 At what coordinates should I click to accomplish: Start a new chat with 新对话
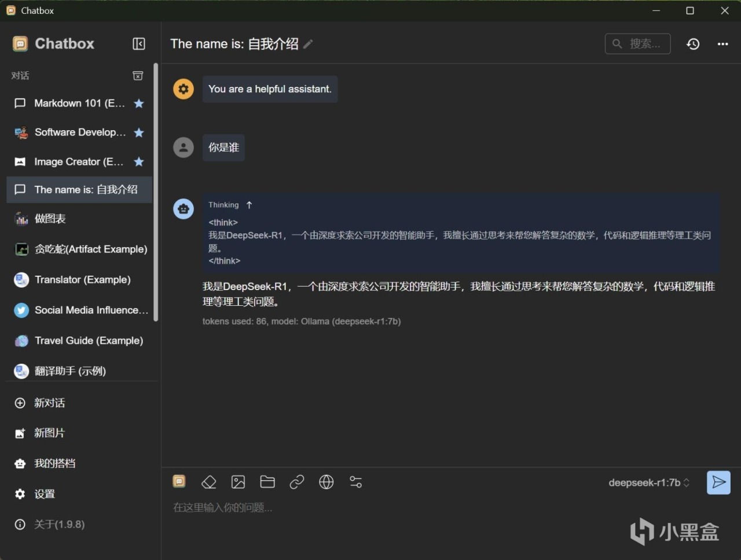point(79,403)
